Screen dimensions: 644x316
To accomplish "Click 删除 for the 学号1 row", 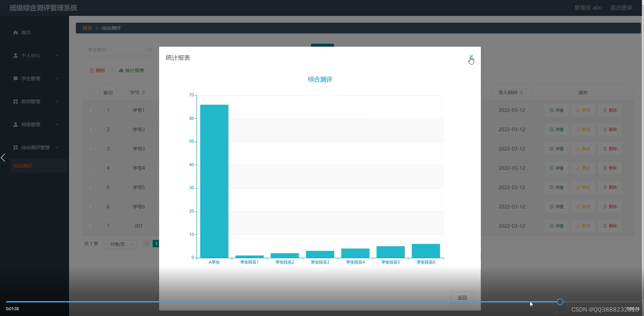I will click(x=610, y=110).
